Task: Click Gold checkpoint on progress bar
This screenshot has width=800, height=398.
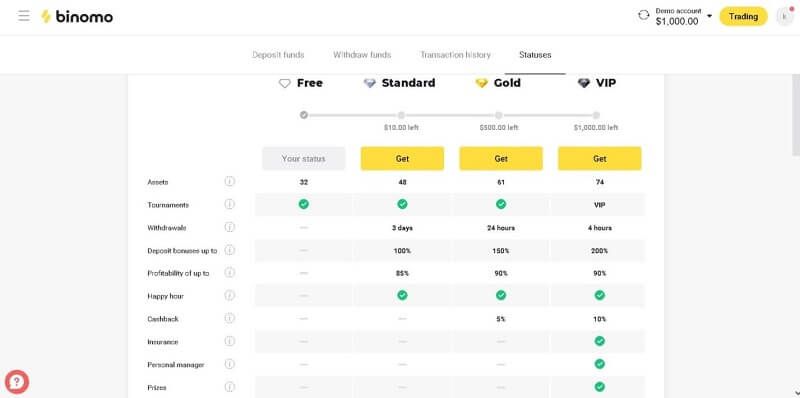Action: [x=498, y=115]
